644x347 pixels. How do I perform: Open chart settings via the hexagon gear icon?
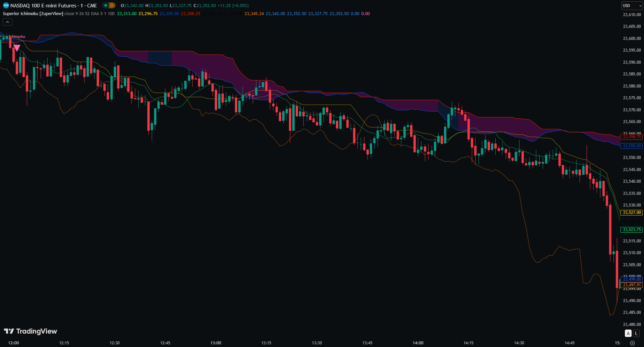click(632, 343)
